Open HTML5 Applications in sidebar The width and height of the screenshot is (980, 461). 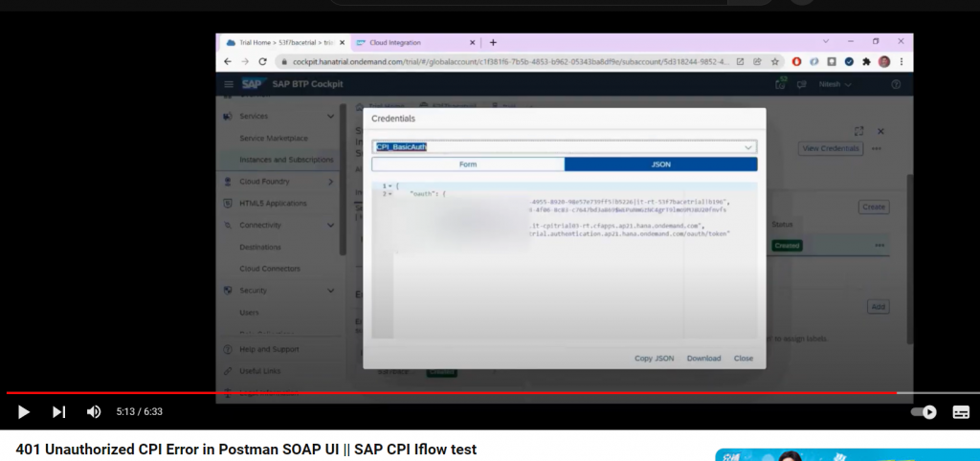(273, 203)
